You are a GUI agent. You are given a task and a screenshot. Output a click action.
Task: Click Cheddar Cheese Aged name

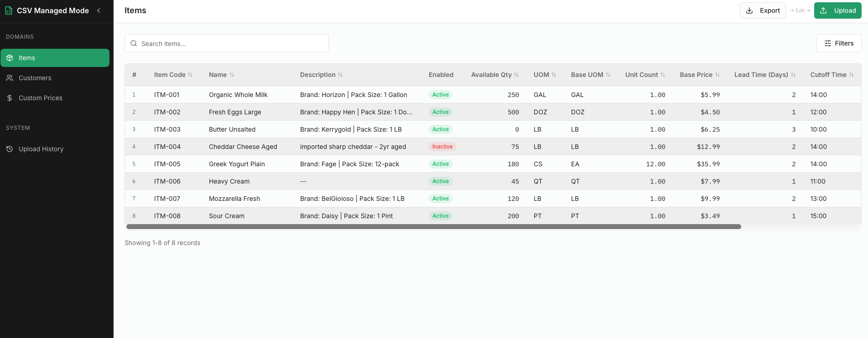243,147
